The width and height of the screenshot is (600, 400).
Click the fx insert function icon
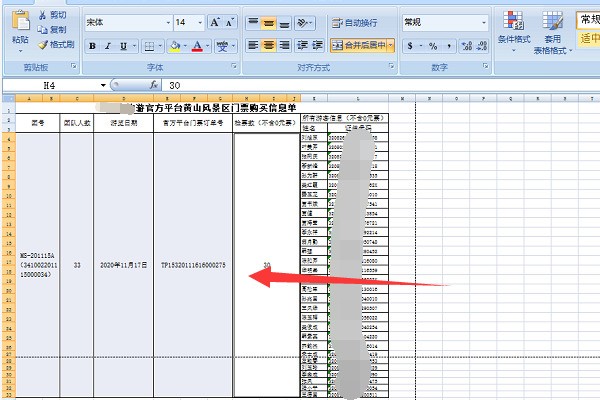154,85
